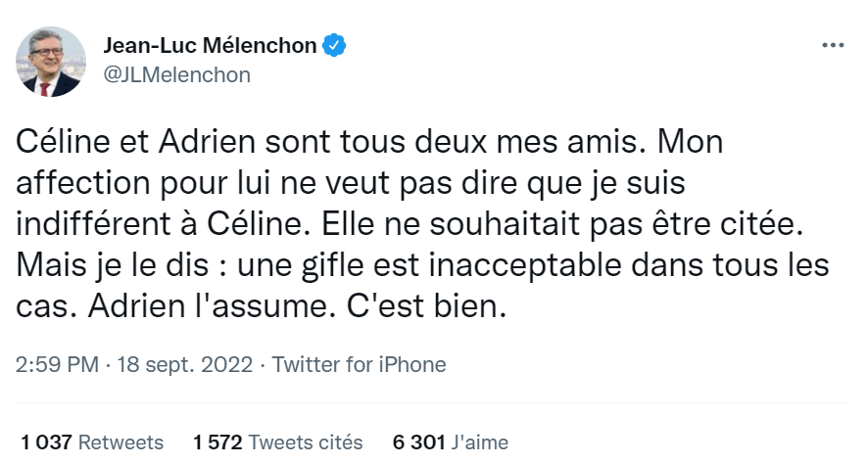Click Jean-Luc Mélenchon's profile avatar
The width and height of the screenshot is (868, 465).
(50, 61)
